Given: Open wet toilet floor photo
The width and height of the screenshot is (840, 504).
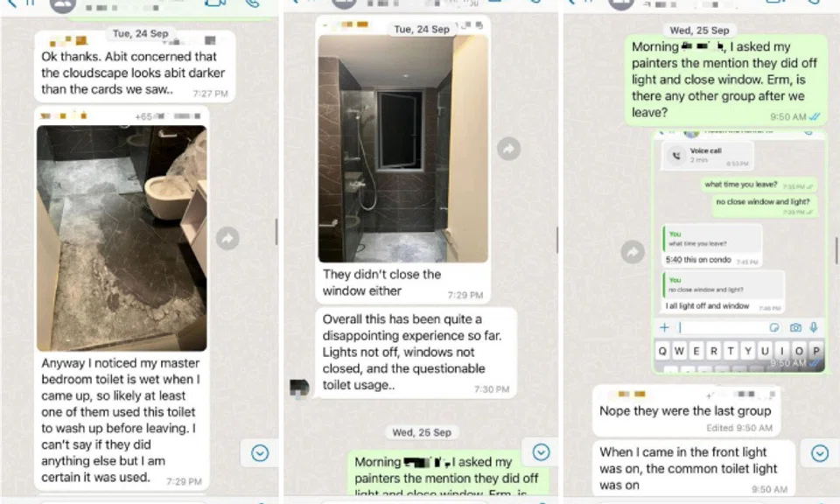Looking at the screenshot, I should click(x=122, y=238).
